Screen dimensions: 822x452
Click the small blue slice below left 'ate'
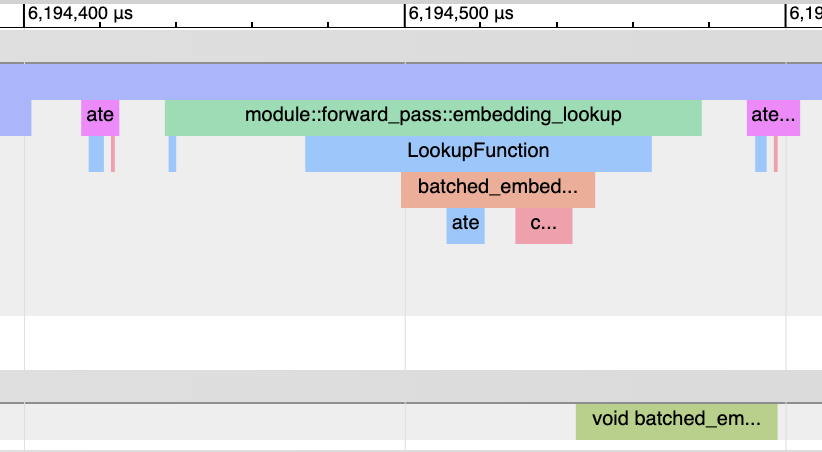click(x=96, y=153)
